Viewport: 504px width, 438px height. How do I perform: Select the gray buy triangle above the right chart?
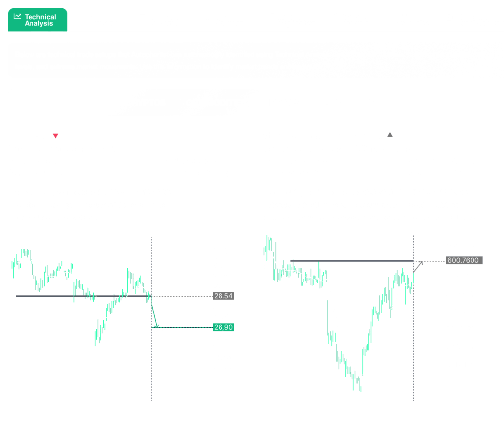(390, 134)
